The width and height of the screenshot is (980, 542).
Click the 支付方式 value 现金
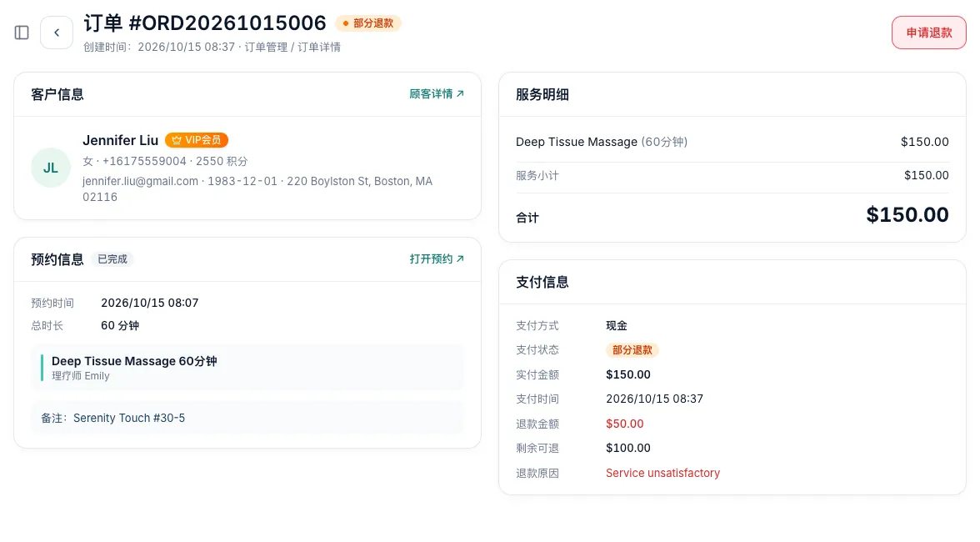click(617, 326)
